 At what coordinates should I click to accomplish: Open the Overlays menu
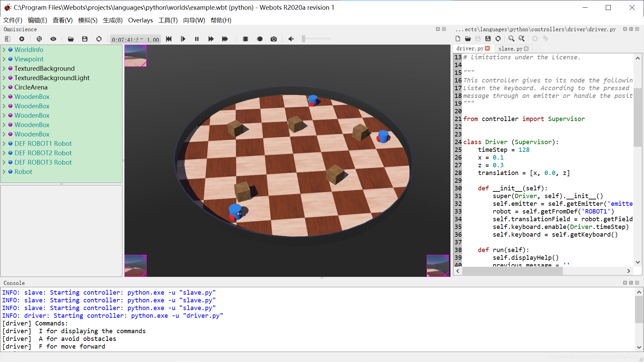(x=141, y=20)
